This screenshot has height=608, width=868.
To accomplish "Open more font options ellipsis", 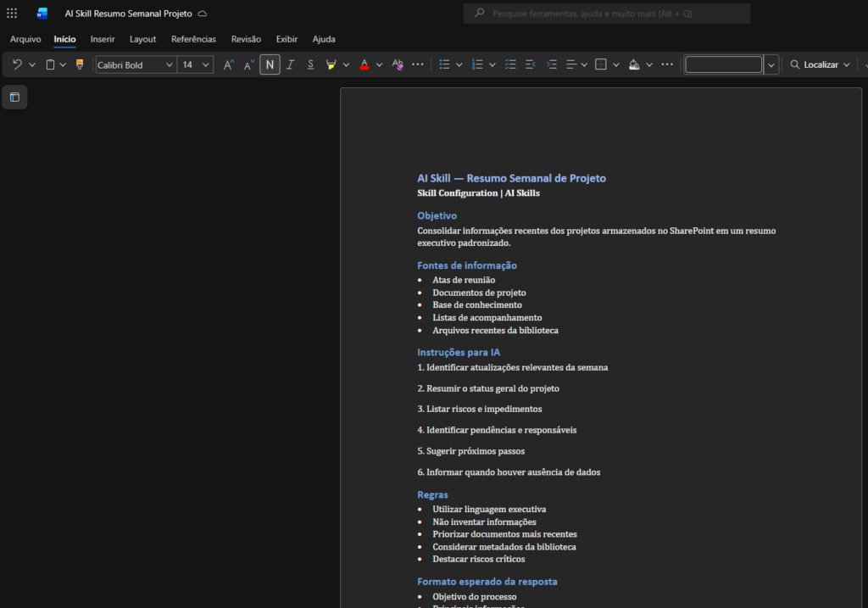I will pyautogui.click(x=418, y=64).
